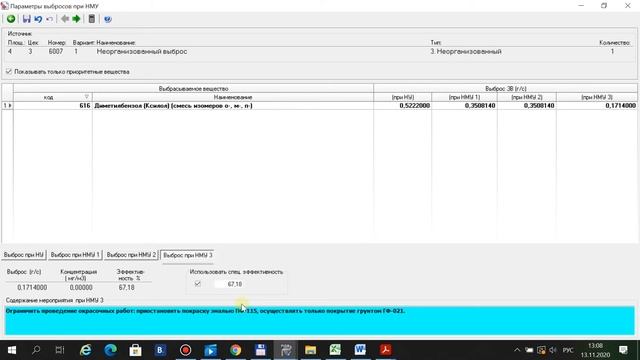This screenshot has height=360, width=640.
Task: Show hidden tray icons chevron
Action: click(517, 350)
